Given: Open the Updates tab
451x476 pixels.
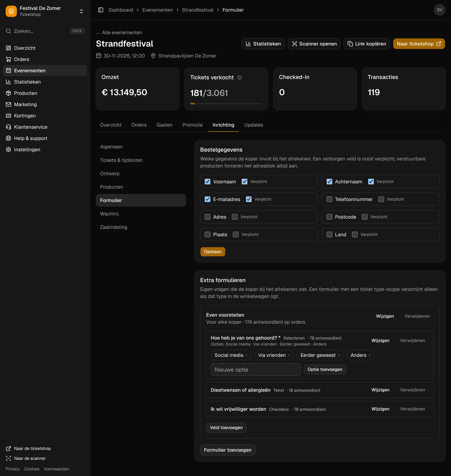Looking at the screenshot, I should [253, 125].
